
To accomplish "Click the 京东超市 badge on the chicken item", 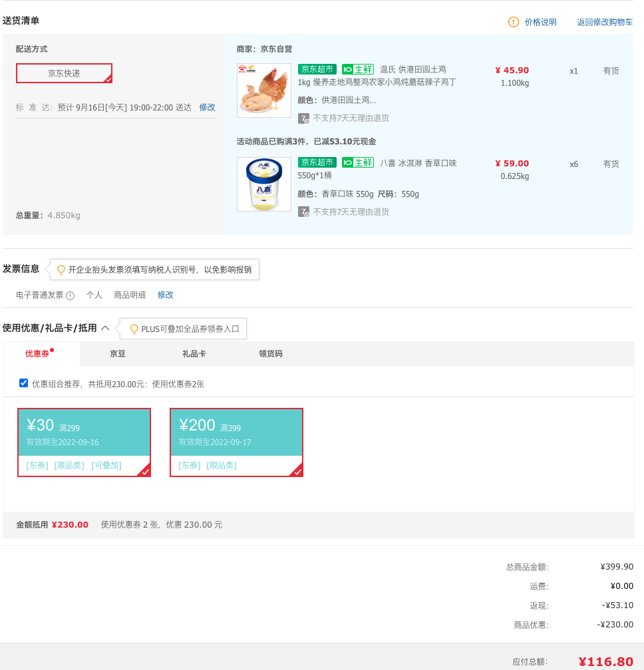I will coord(317,69).
